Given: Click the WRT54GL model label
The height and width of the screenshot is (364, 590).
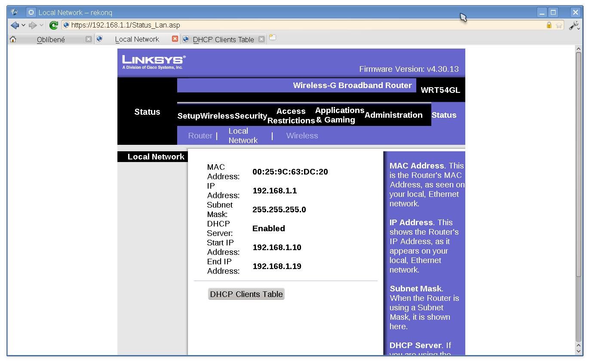Looking at the screenshot, I should [440, 90].
